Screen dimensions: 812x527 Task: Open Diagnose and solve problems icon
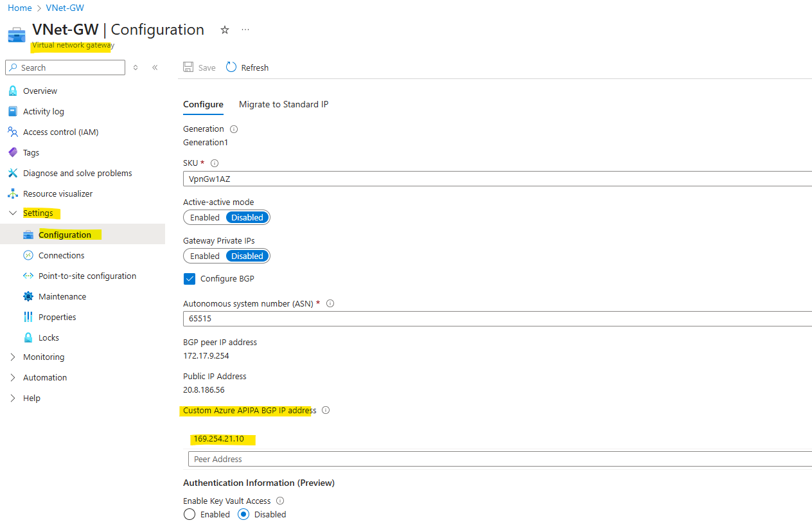pyautogui.click(x=12, y=173)
